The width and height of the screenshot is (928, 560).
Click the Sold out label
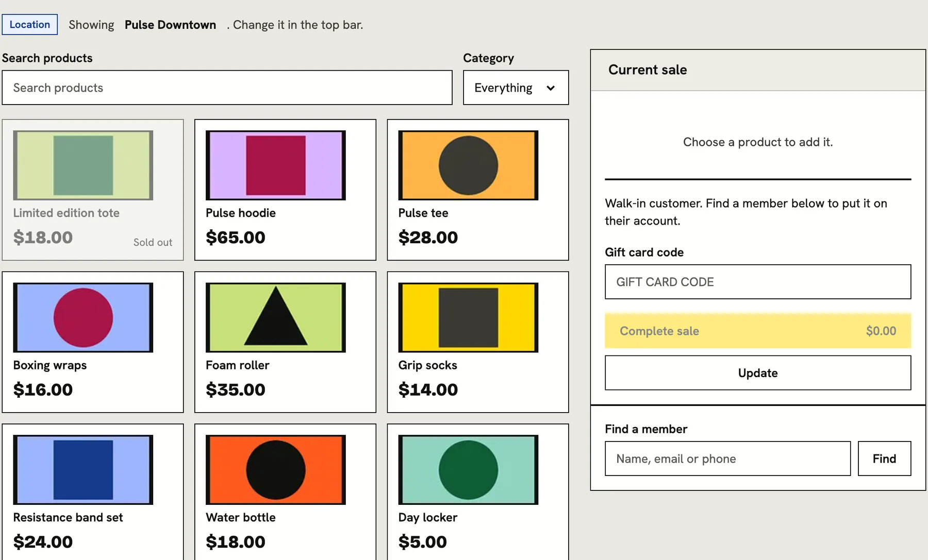[153, 242]
